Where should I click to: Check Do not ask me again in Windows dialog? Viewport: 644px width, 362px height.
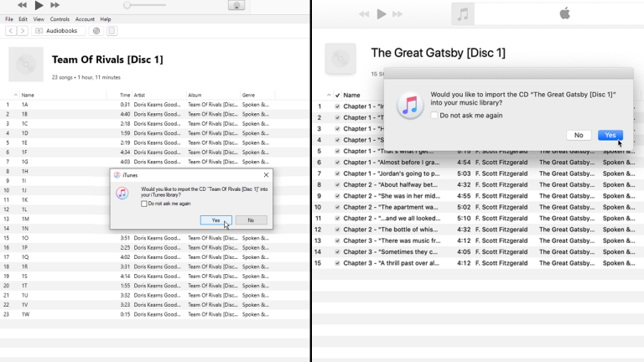tap(144, 204)
